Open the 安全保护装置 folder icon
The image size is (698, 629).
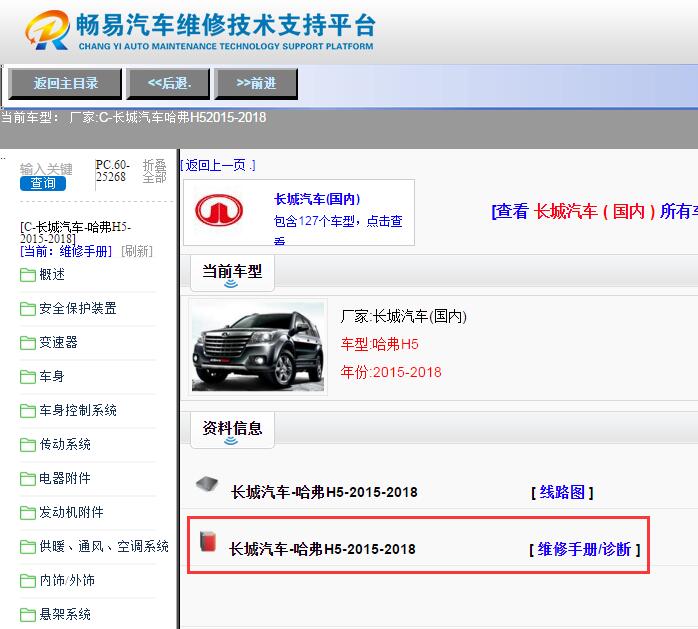coord(28,308)
